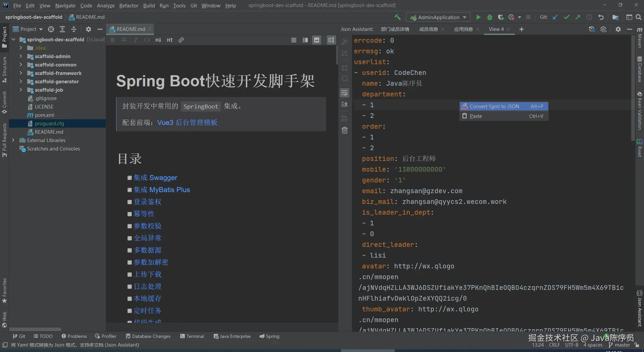
Task: Click the green Run application icon
Action: click(478, 17)
